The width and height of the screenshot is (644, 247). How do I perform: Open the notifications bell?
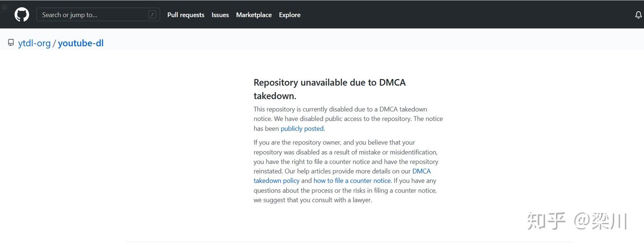tap(638, 15)
